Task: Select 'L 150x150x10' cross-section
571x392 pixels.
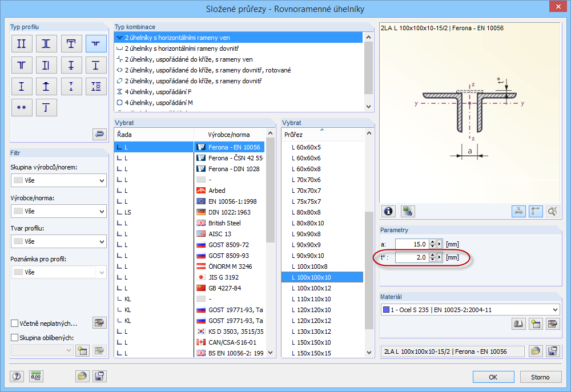Action: tap(322, 342)
